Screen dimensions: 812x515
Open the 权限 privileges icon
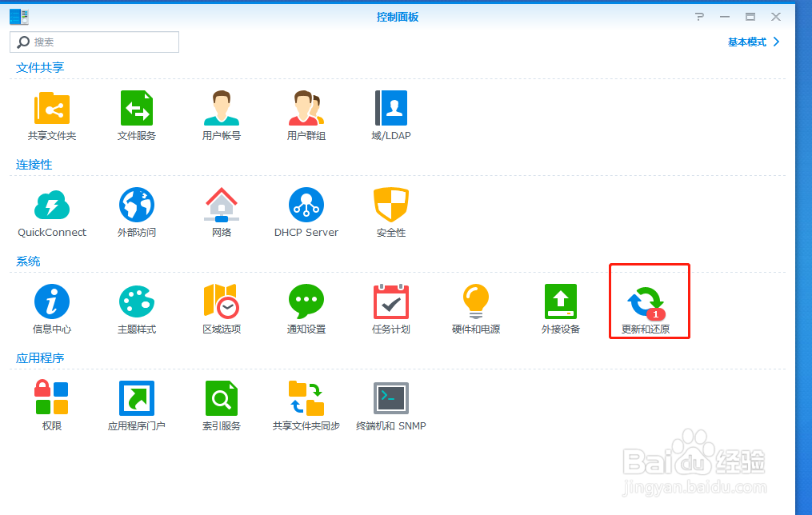(x=52, y=398)
